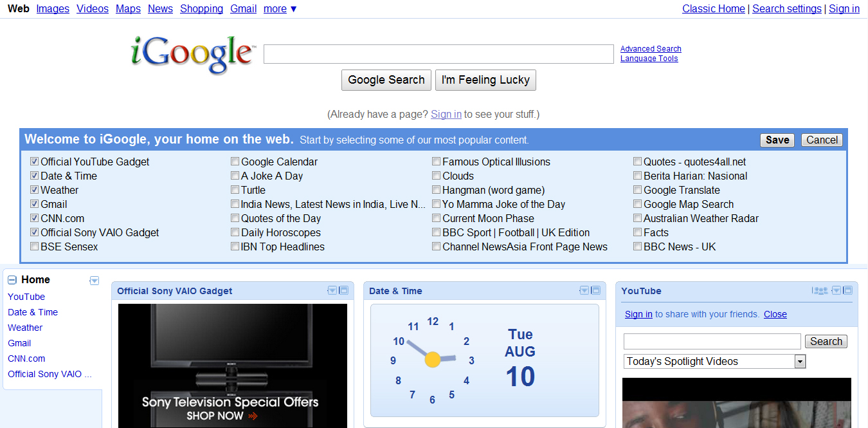
Task: Check the A Joke A Day checkbox
Action: (x=235, y=176)
